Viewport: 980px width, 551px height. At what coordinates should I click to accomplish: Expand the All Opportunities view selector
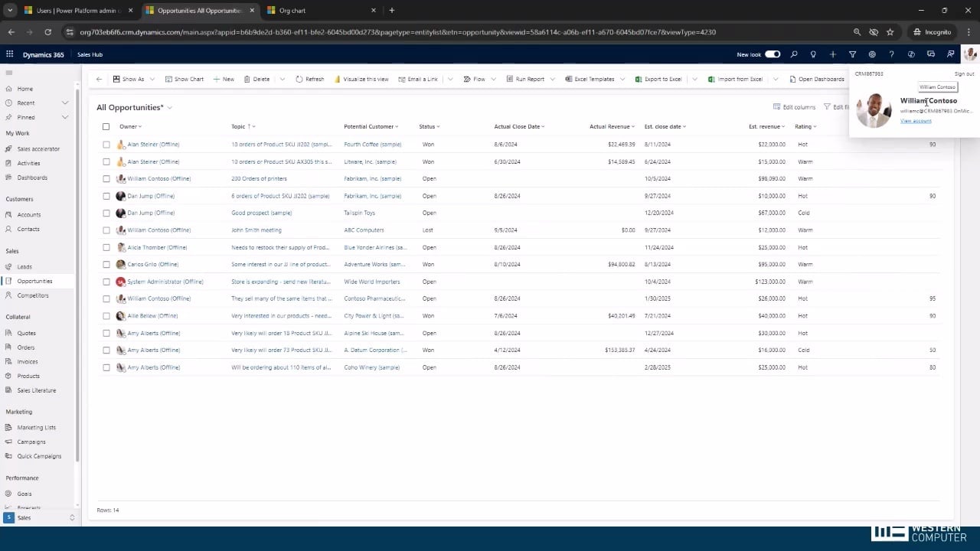click(x=168, y=107)
